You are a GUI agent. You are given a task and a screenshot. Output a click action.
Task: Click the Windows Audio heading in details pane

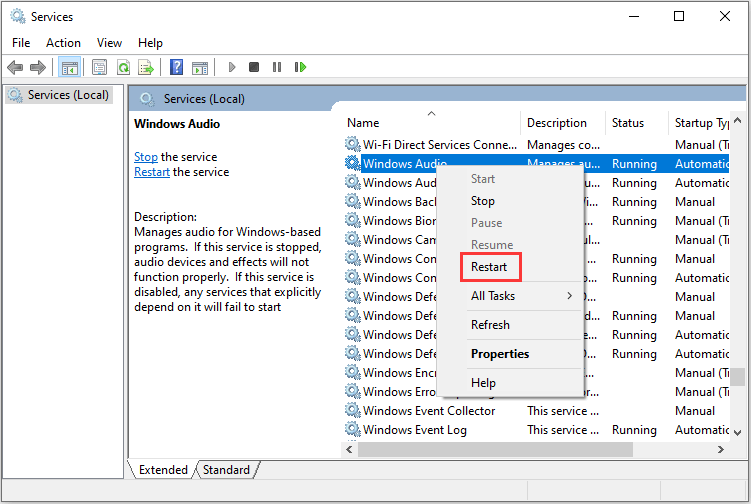[x=177, y=124]
